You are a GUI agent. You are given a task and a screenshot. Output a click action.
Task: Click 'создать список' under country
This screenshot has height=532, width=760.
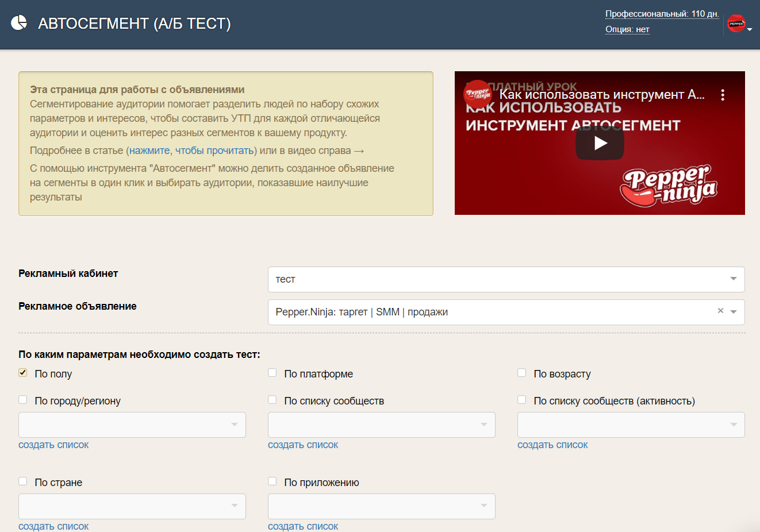[53, 526]
